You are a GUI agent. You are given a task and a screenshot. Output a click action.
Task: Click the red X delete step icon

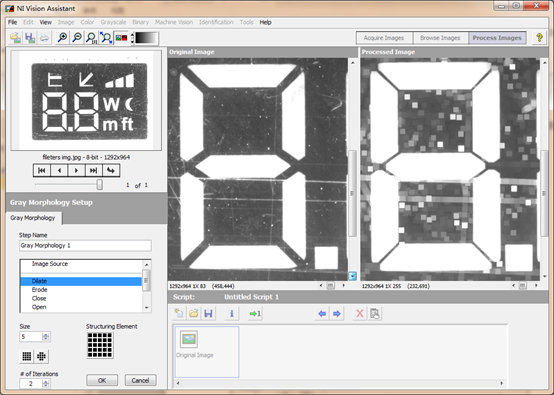(360, 313)
